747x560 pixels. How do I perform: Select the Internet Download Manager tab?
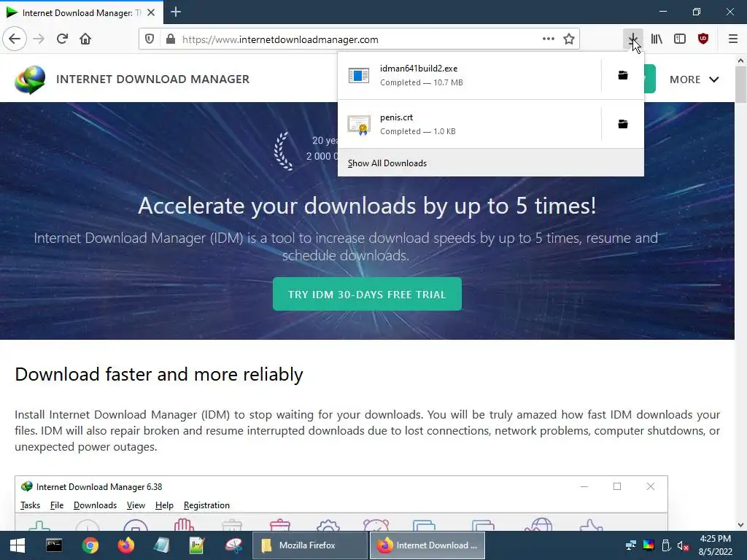pos(81,12)
